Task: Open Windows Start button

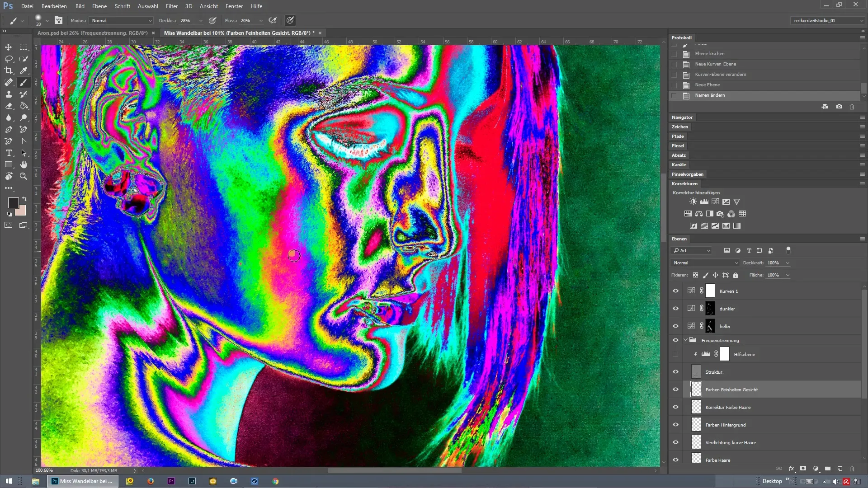Action: pos(9,481)
